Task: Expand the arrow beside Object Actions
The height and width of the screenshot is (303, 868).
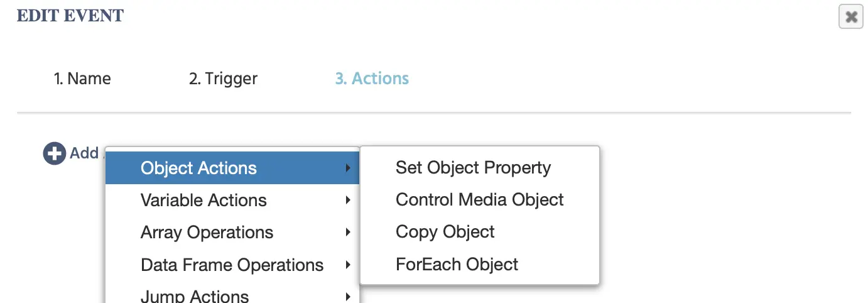Action: 348,168
